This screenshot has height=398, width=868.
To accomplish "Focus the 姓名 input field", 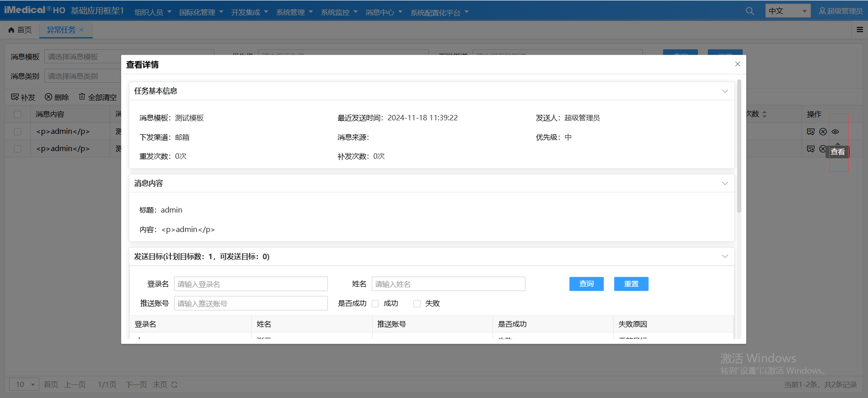I will click(448, 284).
